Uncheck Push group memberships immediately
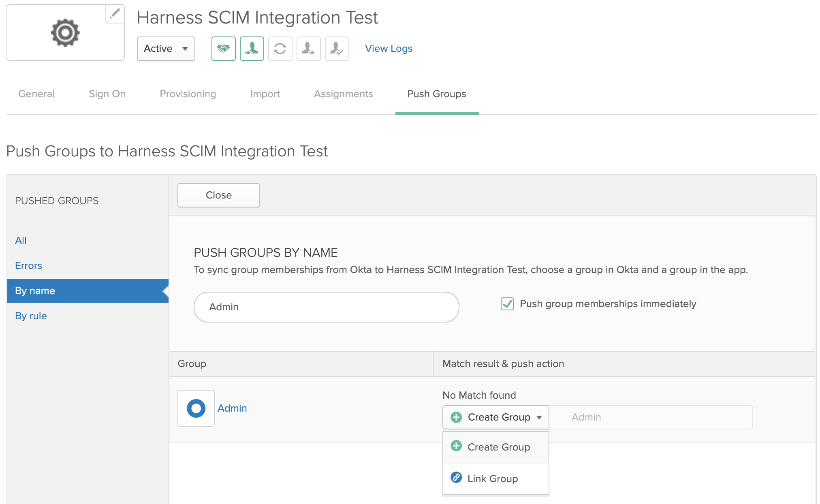Viewport: 820px width, 504px height. (507, 304)
